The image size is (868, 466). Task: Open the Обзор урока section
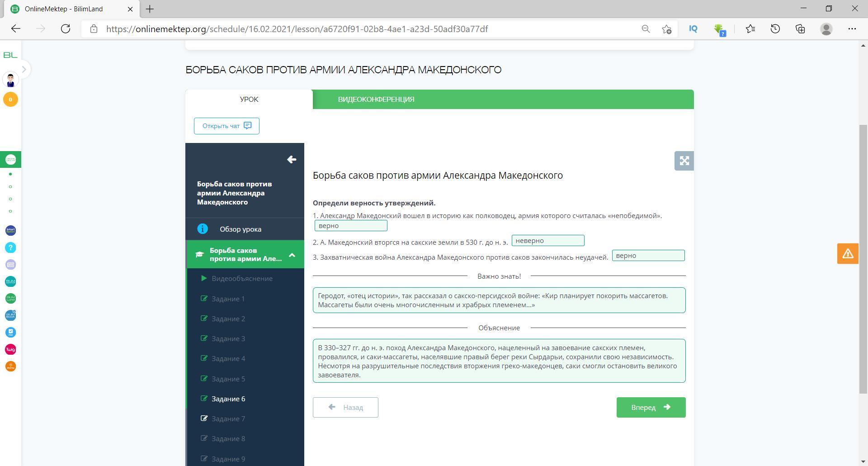pos(245,229)
